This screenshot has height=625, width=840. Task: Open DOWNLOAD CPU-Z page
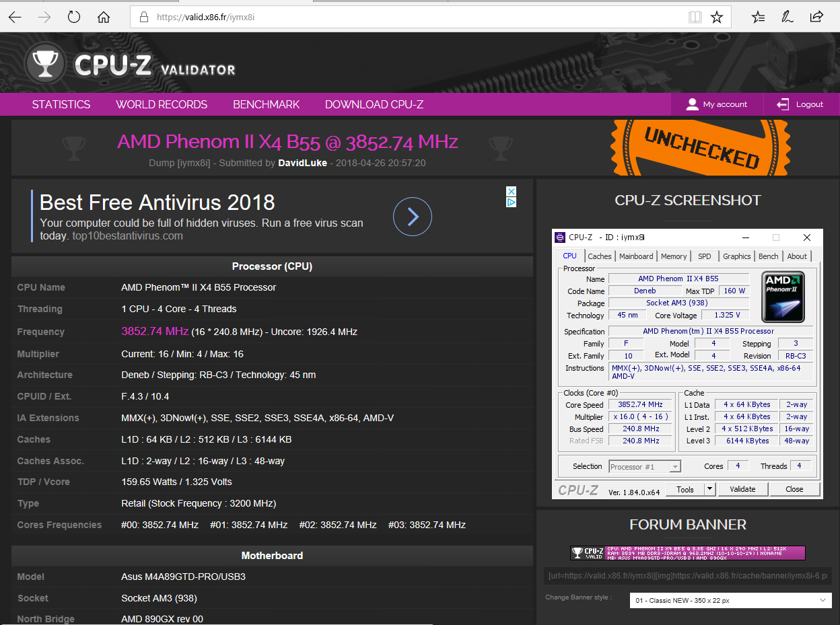click(374, 104)
